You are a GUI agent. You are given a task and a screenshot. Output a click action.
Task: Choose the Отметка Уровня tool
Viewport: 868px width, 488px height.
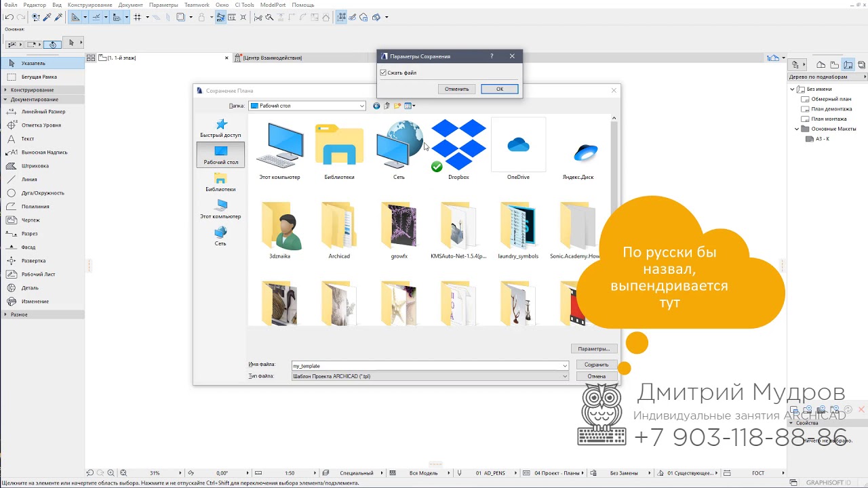pos(42,125)
